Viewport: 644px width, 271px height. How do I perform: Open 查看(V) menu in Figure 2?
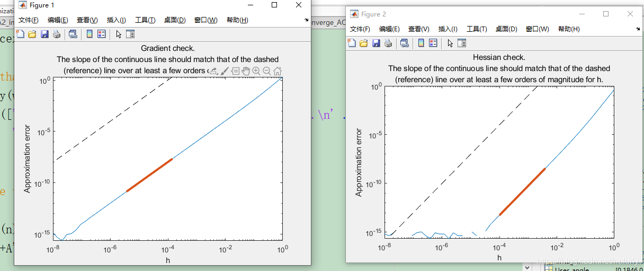[x=419, y=29]
